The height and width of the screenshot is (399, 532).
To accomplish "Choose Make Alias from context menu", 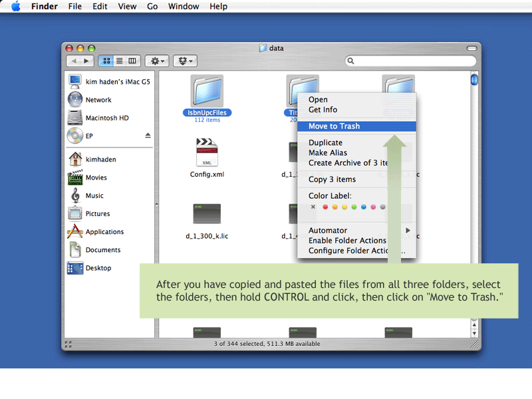I will (x=356, y=153).
